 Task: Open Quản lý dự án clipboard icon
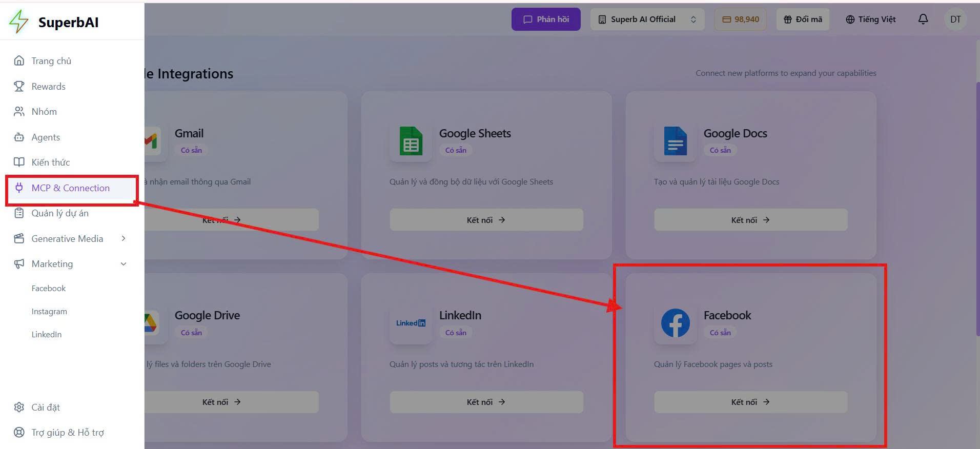(19, 213)
